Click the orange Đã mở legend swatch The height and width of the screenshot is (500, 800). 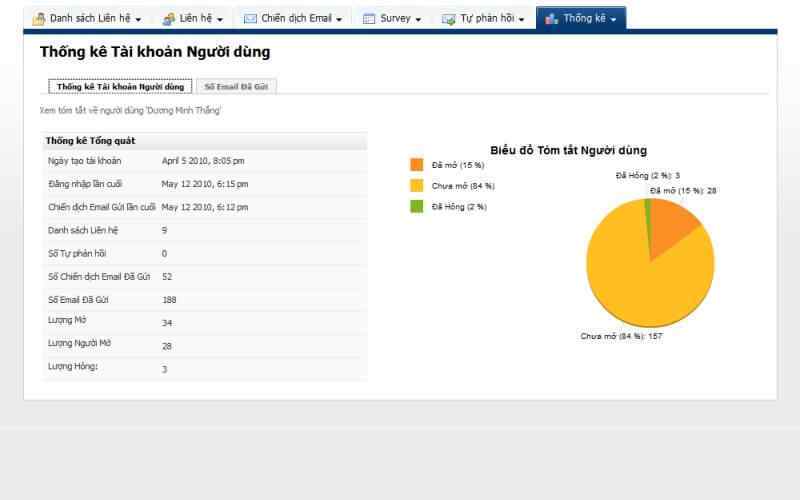pos(417,165)
